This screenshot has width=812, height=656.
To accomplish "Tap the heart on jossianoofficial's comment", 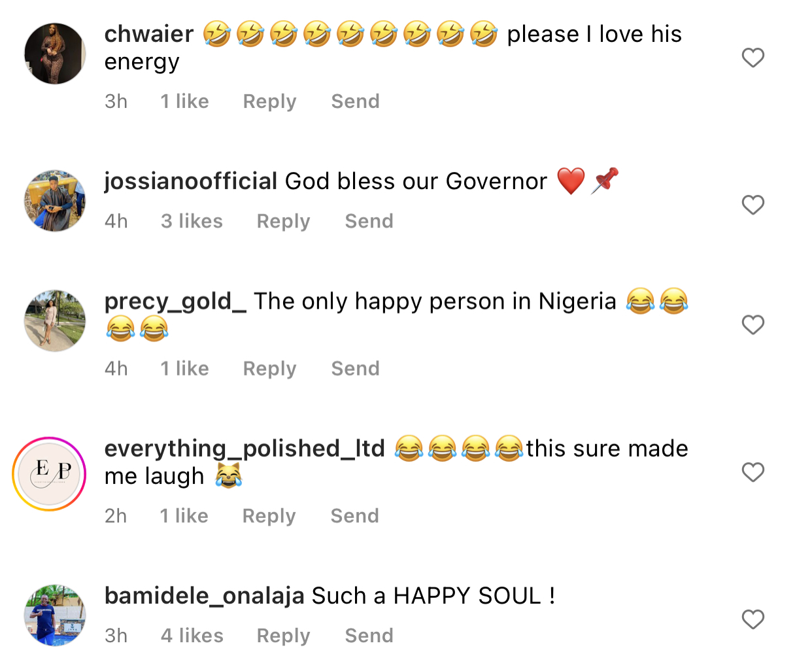I will [753, 205].
